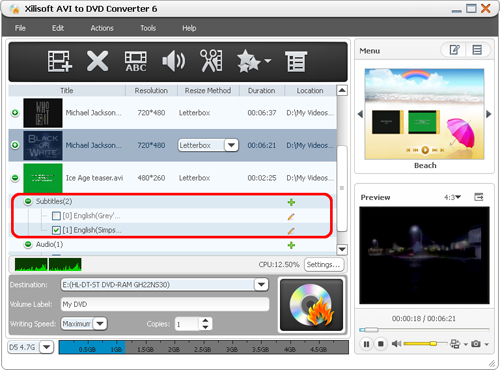Sort by Title column header
Viewport: 500px width, 370px height.
[67, 90]
